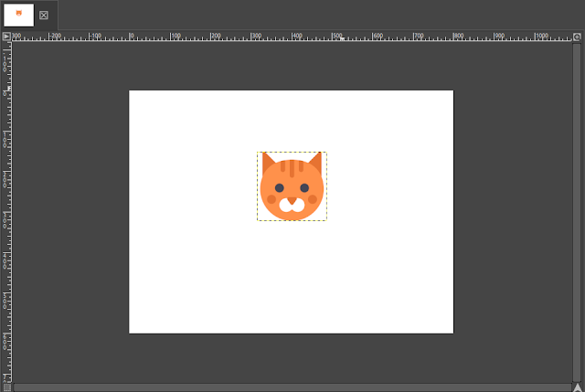Click the horizontal scrollbar at the bottom

coord(292,387)
